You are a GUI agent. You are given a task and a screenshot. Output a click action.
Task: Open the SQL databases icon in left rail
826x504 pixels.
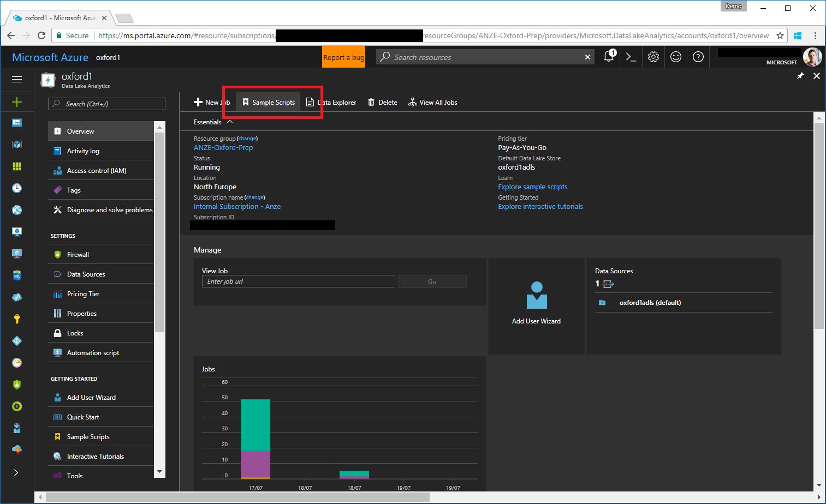[17, 275]
